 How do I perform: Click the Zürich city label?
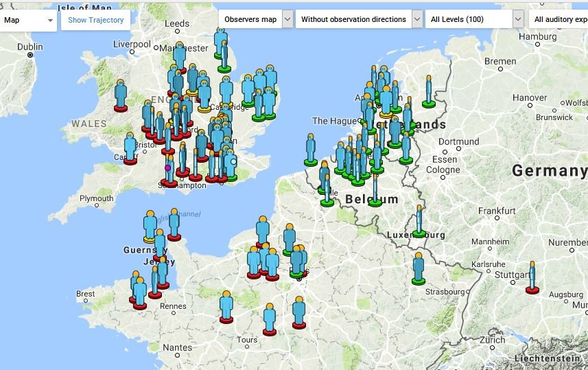493,340
